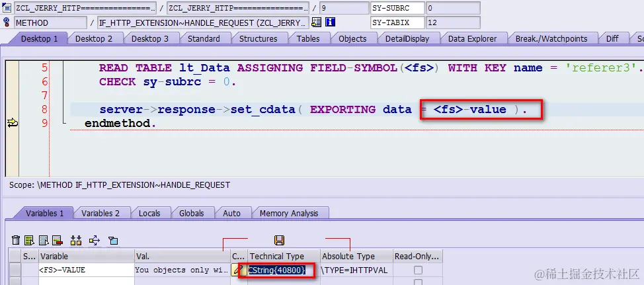Click the Absolute Type column header

[356, 257]
